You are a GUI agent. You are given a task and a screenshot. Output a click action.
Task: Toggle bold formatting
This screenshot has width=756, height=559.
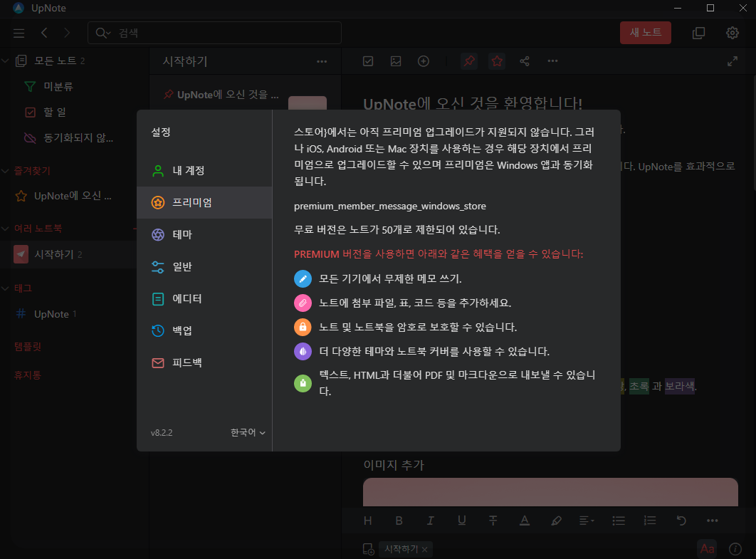pos(399,521)
